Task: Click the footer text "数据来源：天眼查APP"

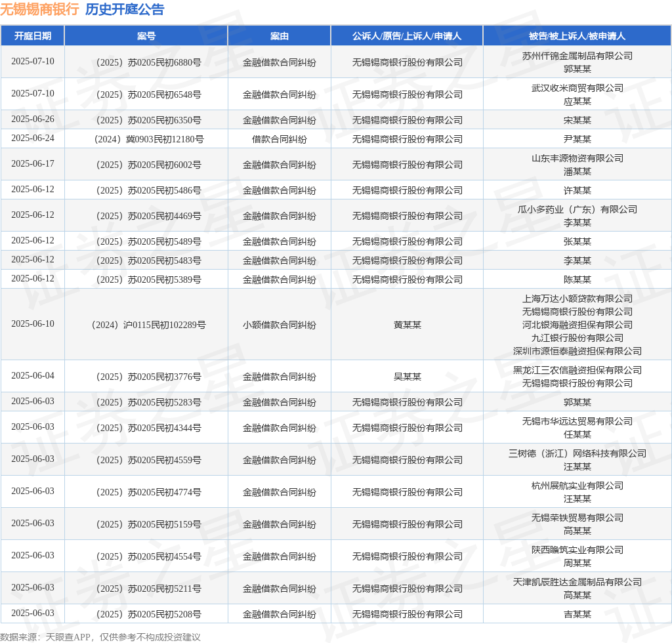Action: pyautogui.click(x=45, y=637)
